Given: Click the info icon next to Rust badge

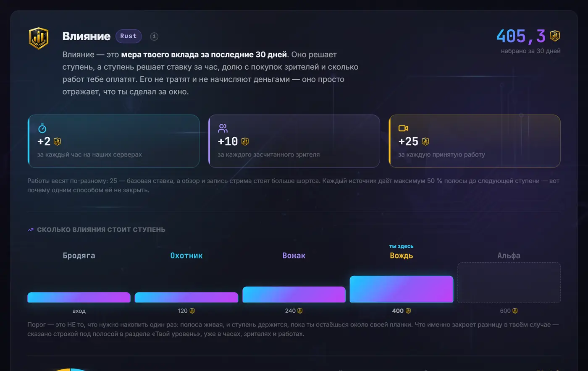Looking at the screenshot, I should click(154, 37).
